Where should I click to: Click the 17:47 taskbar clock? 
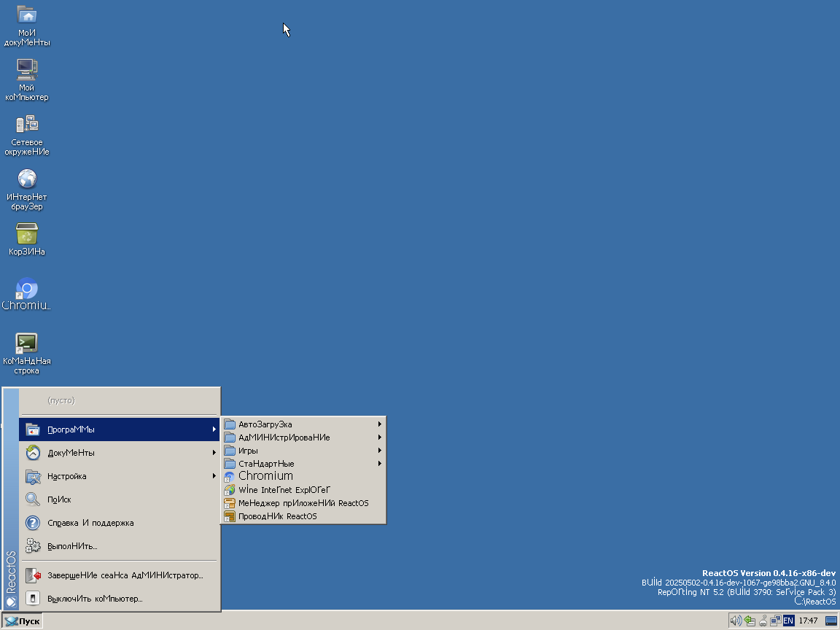click(808, 621)
